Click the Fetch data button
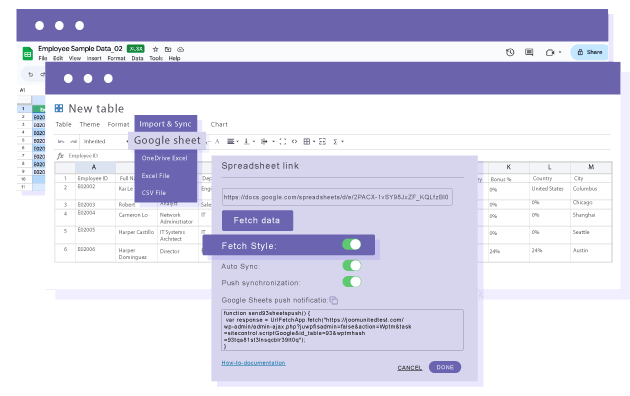This screenshot has height=396, width=630. coord(257,220)
